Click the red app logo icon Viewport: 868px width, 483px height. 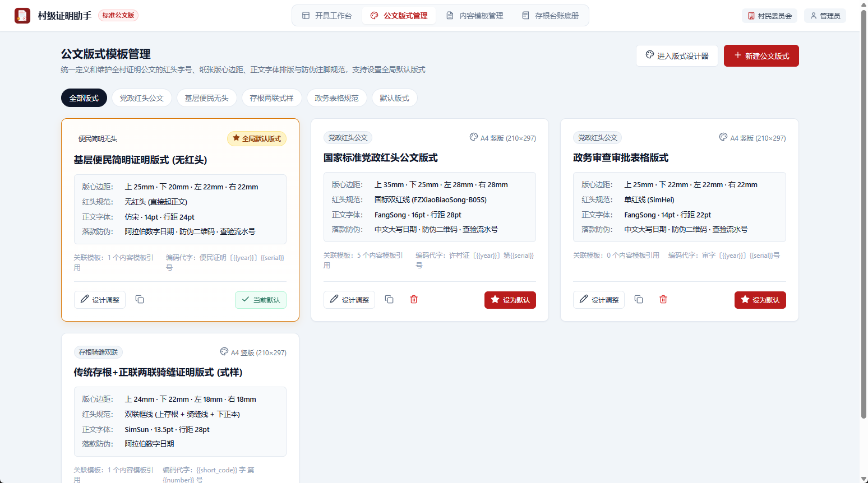pyautogui.click(x=22, y=16)
